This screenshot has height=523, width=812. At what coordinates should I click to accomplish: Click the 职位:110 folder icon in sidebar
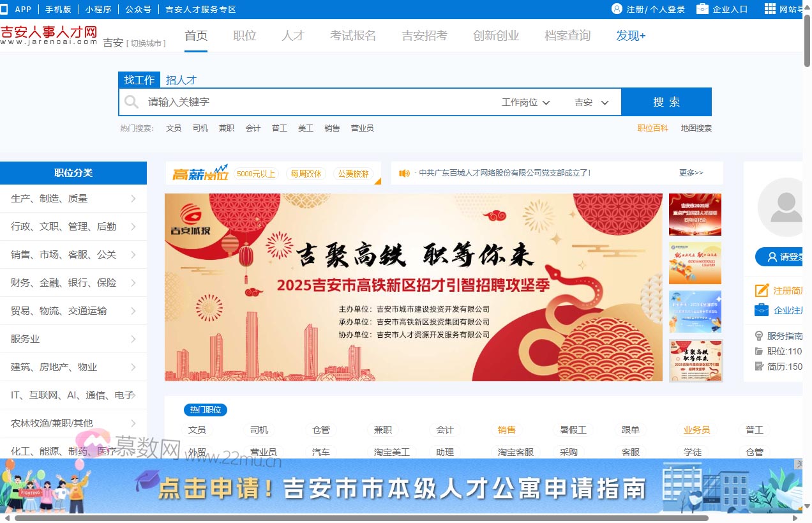(x=759, y=351)
